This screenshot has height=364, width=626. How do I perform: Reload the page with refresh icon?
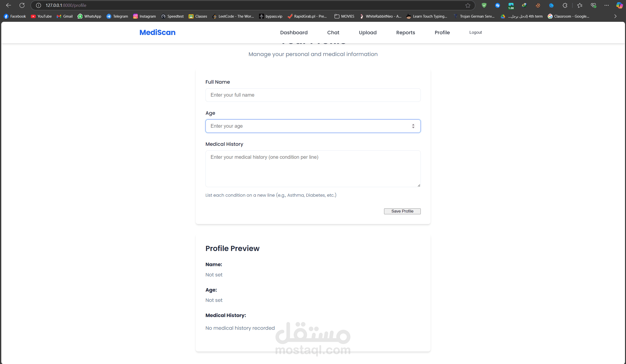click(22, 5)
